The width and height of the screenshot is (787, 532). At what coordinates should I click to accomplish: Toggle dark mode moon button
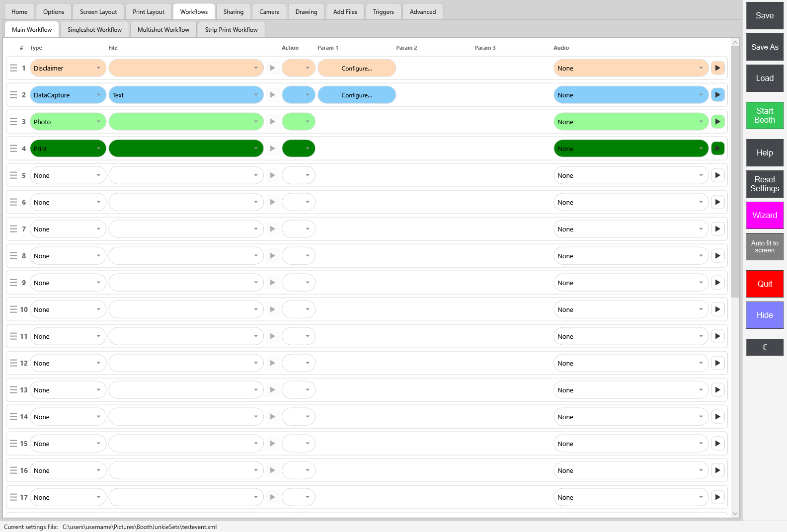[x=765, y=347]
